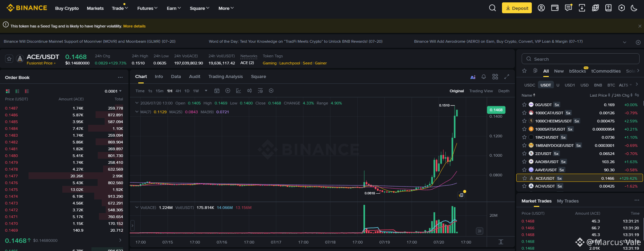Click the app download icon in header

582,8
